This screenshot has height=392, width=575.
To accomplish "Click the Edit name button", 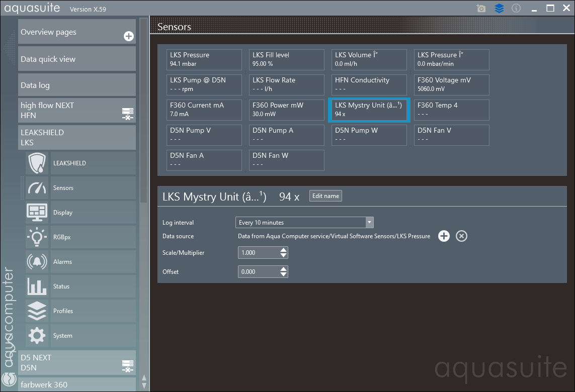I will [325, 196].
